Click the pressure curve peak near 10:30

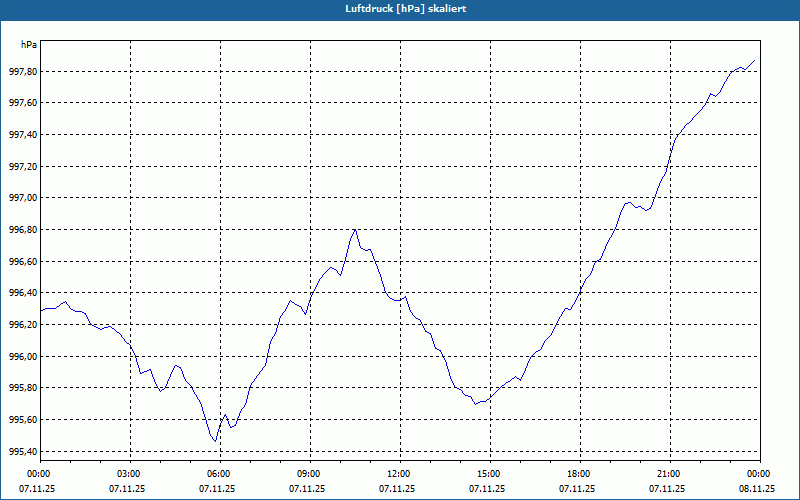coord(355,230)
